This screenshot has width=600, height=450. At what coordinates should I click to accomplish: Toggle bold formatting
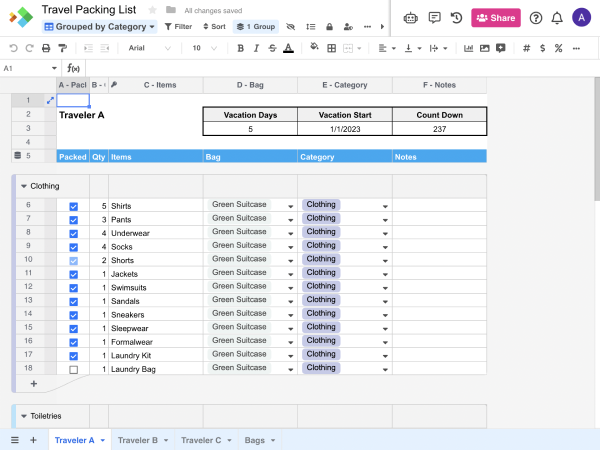(240, 48)
